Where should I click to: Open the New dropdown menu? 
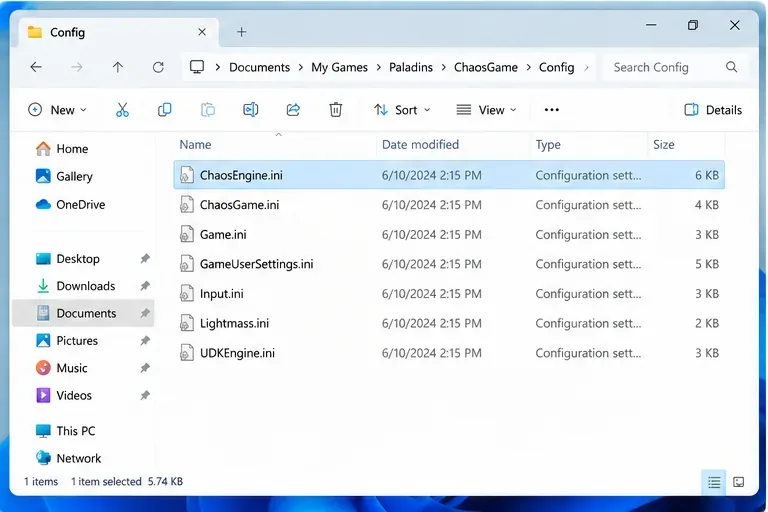pos(57,110)
